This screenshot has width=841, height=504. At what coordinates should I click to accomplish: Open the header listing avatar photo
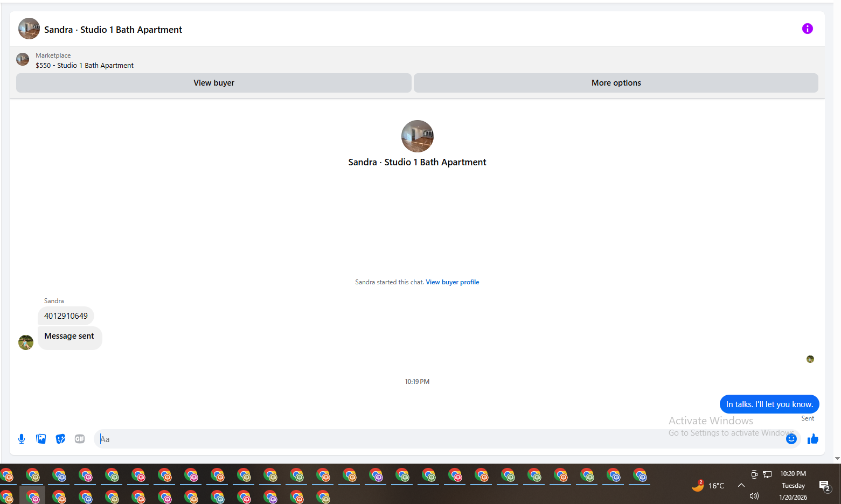point(29,29)
